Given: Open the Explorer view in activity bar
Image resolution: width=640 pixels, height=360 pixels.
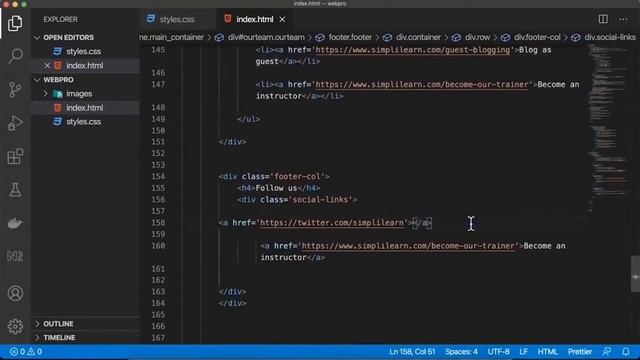Looking at the screenshot, I should tap(15, 23).
